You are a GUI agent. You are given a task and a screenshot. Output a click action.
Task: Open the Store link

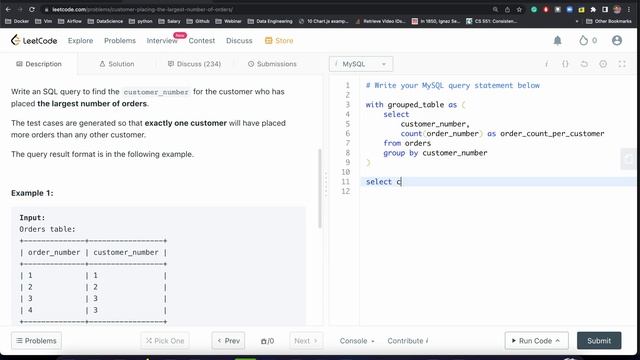click(x=279, y=40)
